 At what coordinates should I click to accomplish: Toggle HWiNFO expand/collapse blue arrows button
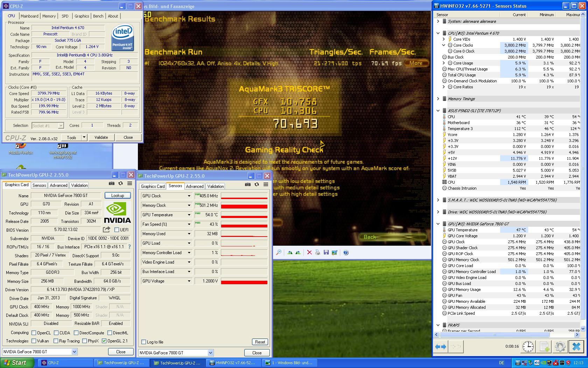coord(440,347)
